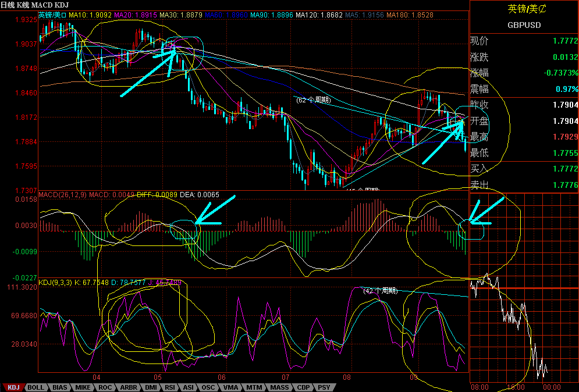Click the 0.97% amplitude value
Viewport: 579px width, 392px height.
(567, 90)
